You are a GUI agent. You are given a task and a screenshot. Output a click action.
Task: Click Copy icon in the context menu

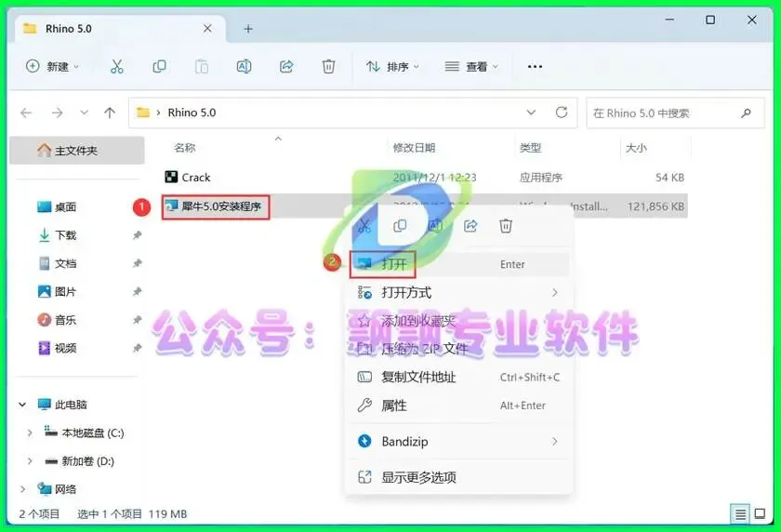point(400,226)
